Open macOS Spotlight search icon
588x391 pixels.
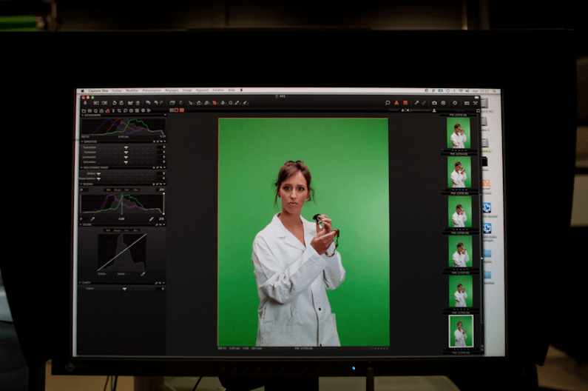[494, 91]
